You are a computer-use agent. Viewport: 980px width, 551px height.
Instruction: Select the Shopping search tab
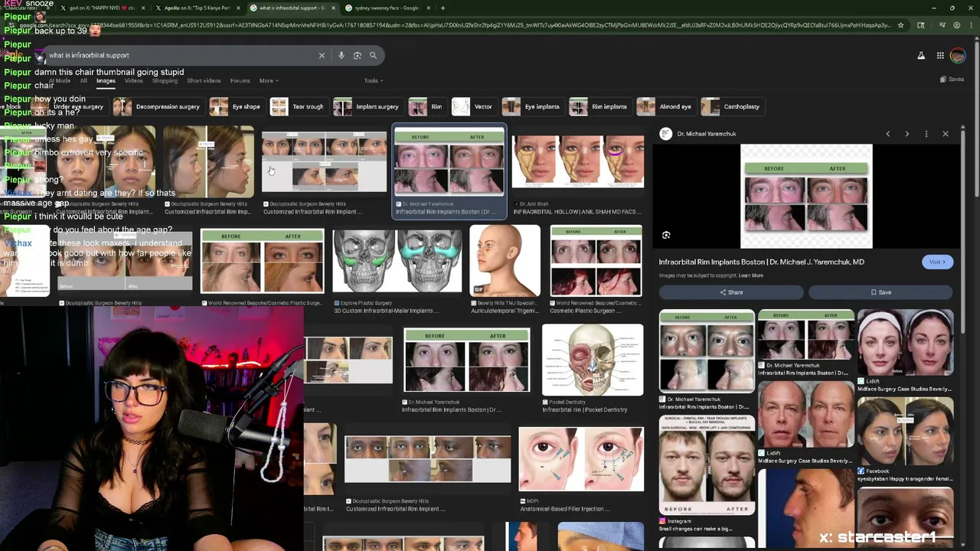(x=165, y=80)
